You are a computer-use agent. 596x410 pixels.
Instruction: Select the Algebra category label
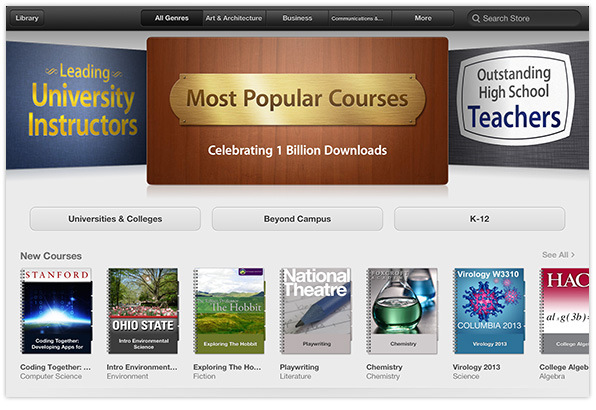pyautogui.click(x=552, y=376)
